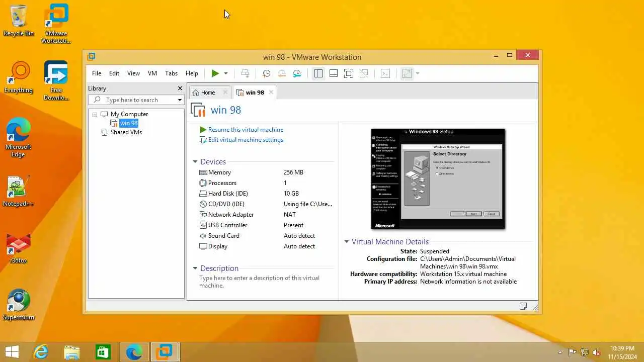Close the Home tab
The image size is (644, 362).
coord(225,93)
